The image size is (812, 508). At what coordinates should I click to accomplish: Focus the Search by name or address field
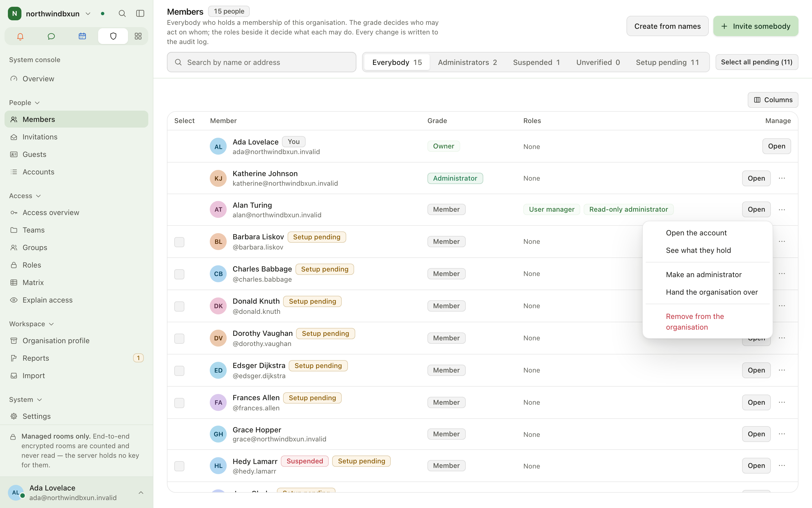point(261,62)
